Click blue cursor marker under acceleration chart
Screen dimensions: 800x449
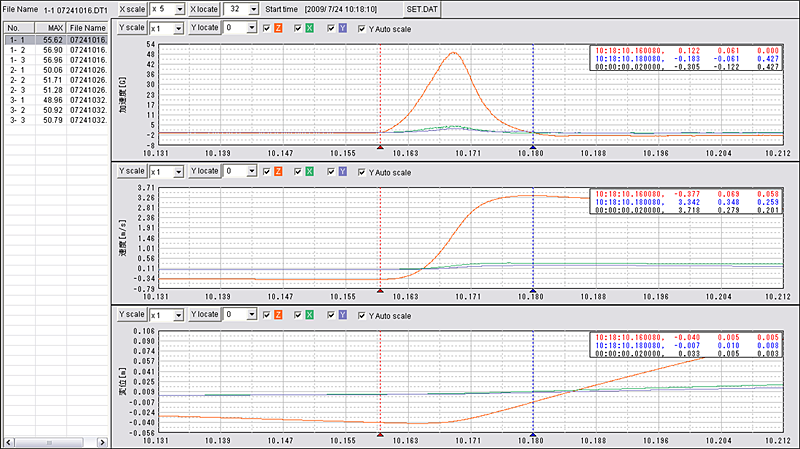[533, 147]
